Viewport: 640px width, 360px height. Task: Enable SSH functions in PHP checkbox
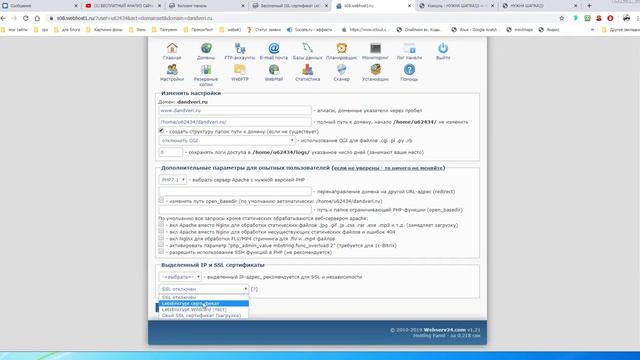[161, 251]
